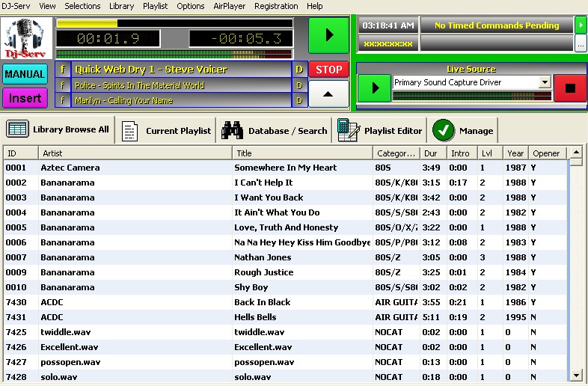The height and width of the screenshot is (386, 588).
Task: Switch to Current Playlist tab
Action: point(166,131)
